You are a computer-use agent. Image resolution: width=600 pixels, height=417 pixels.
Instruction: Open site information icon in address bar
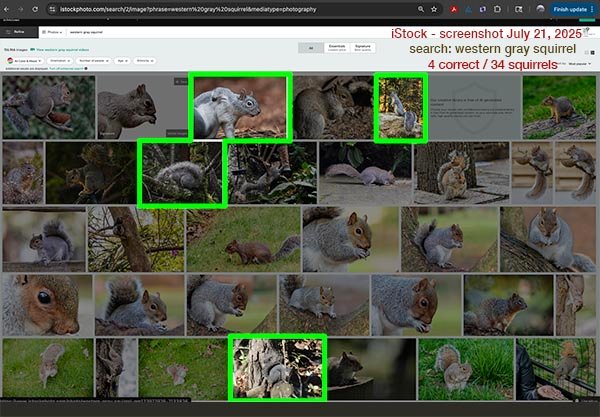point(53,9)
